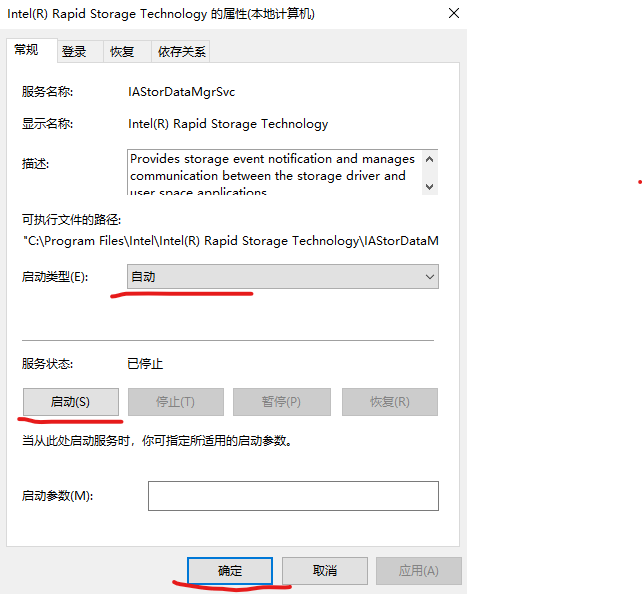Click the 服务状态 label
The height and width of the screenshot is (594, 642).
tap(47, 364)
